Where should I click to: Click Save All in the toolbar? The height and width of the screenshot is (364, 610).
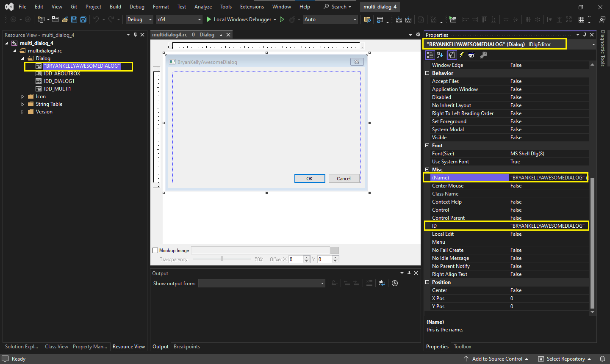coord(83,19)
